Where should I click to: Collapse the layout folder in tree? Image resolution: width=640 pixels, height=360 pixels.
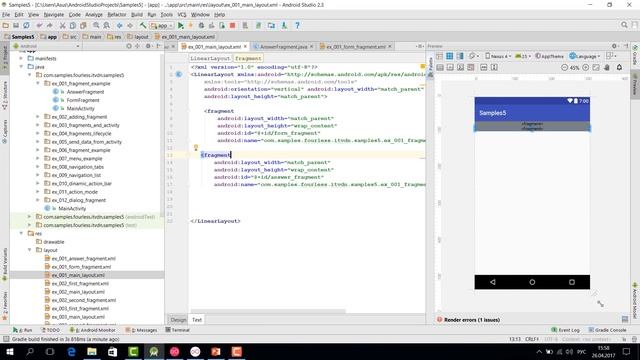click(x=30, y=250)
